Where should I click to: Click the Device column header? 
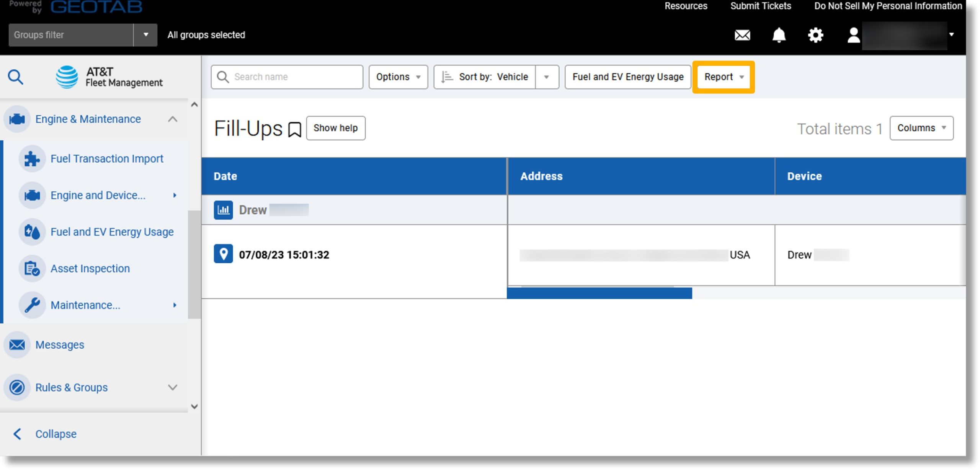coord(870,176)
